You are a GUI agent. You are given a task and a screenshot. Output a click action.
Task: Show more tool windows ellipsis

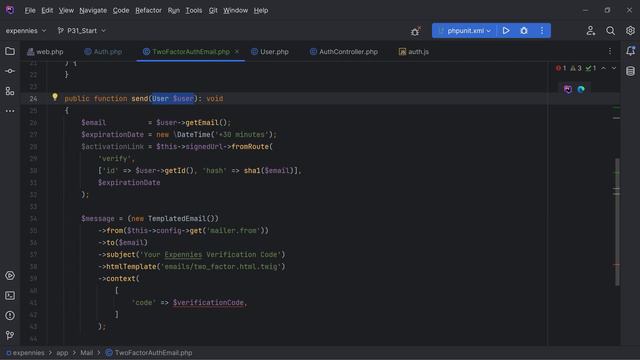tap(10, 111)
